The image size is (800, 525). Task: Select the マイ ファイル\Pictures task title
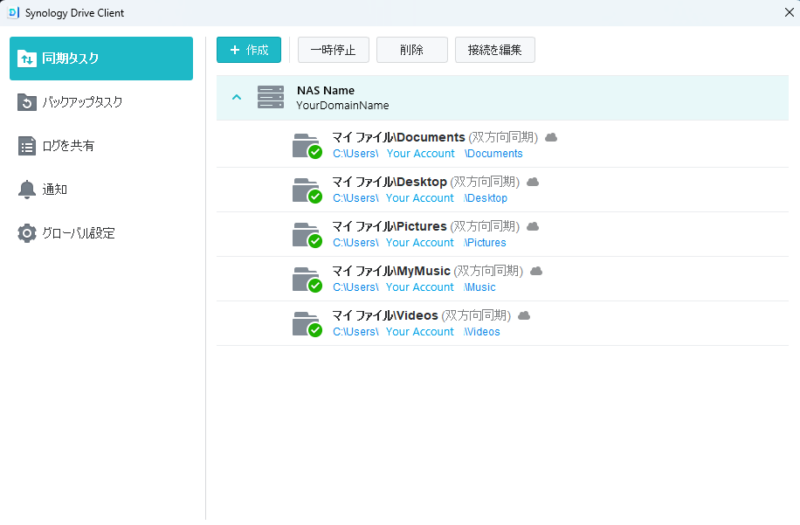(x=389, y=226)
